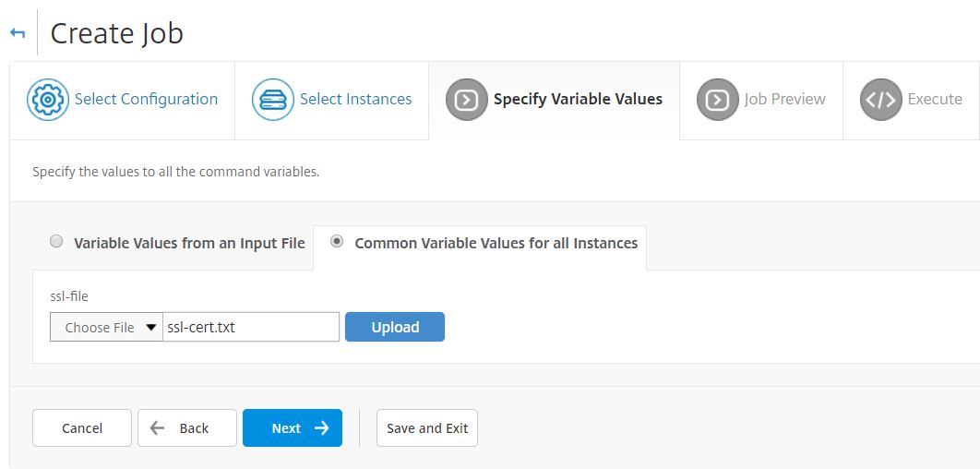The height and width of the screenshot is (469, 980).
Task: Click the Upload button
Action: [395, 327]
